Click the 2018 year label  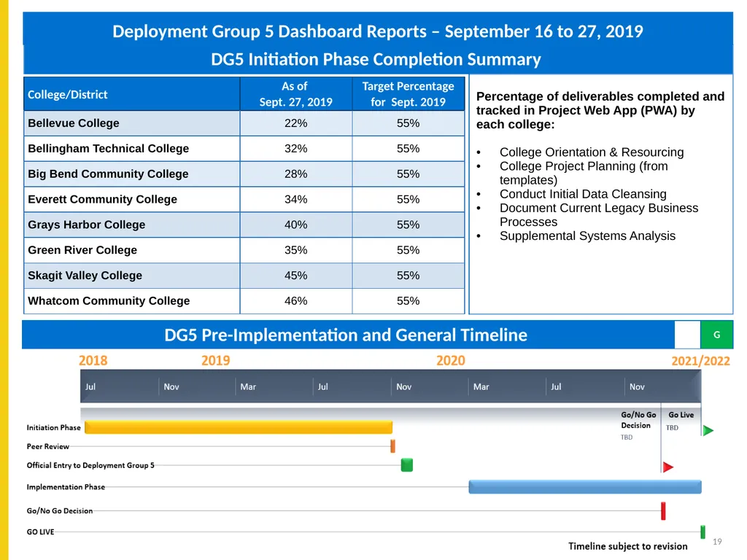(93, 360)
